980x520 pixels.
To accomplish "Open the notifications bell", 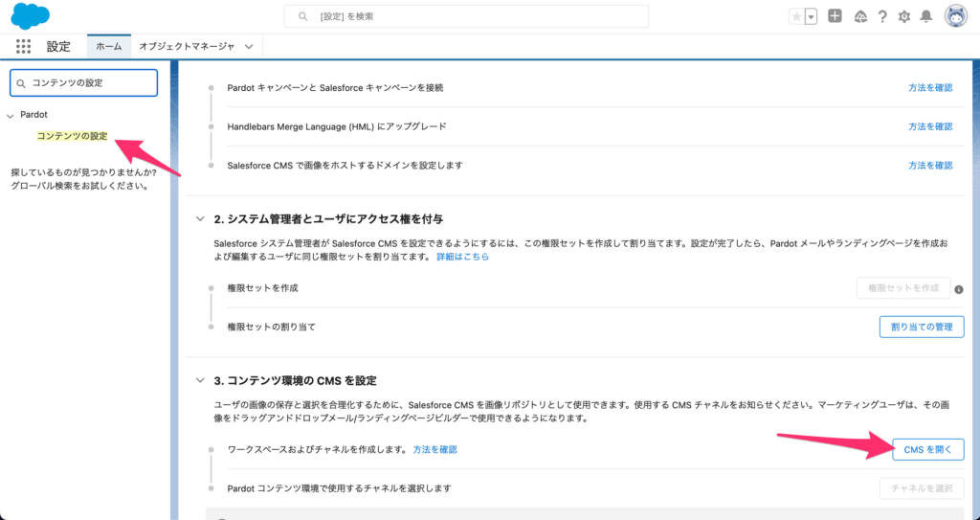I will coord(926,17).
